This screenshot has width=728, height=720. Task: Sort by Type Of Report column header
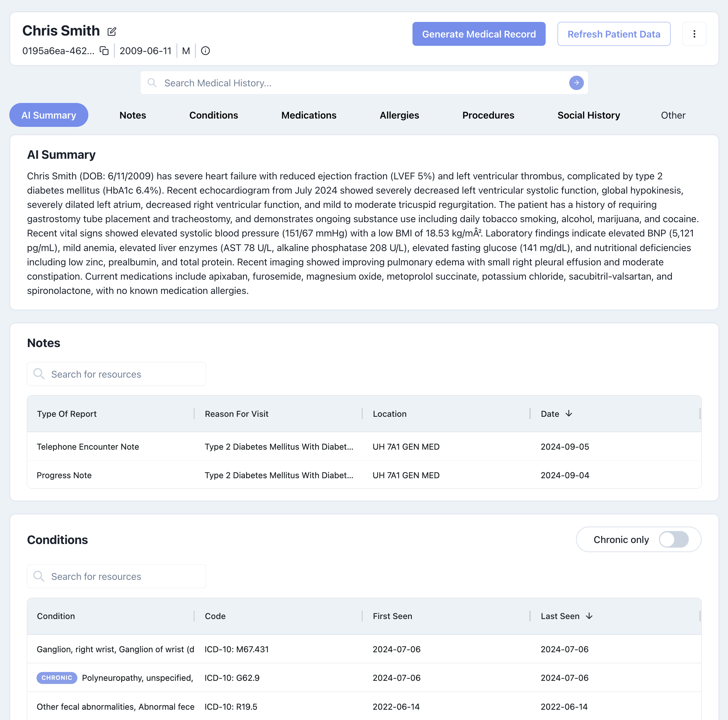tap(67, 414)
